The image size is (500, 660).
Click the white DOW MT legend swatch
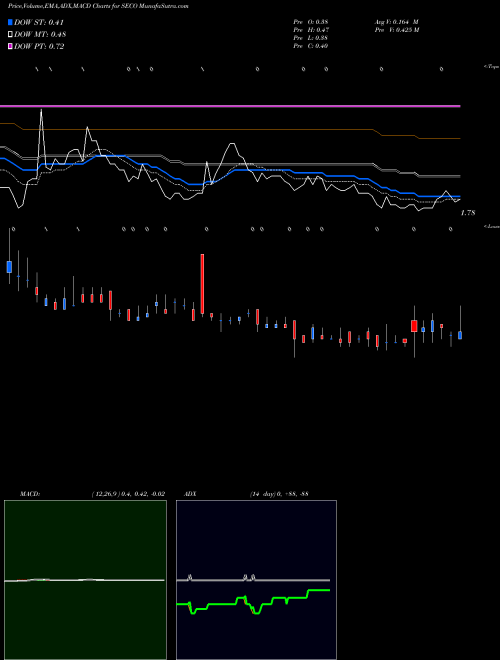10,34
